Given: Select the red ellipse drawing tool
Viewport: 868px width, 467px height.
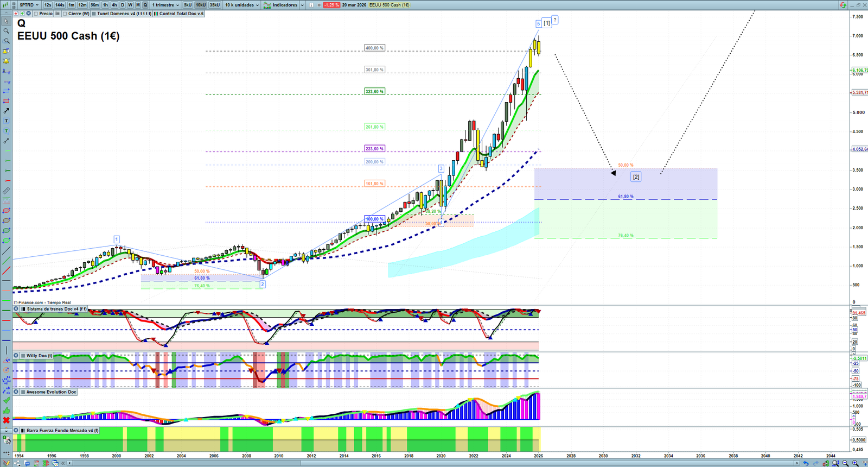Looking at the screenshot, I should [6, 211].
